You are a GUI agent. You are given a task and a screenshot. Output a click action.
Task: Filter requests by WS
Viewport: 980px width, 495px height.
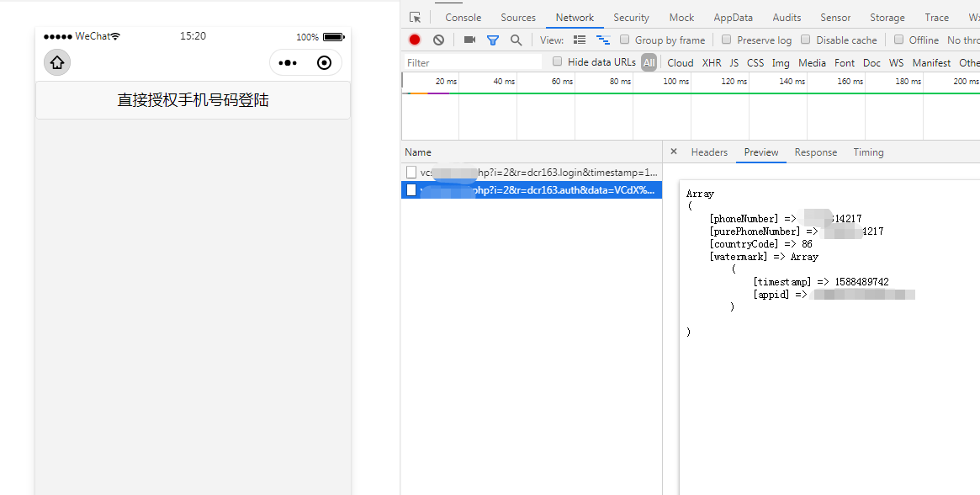click(x=896, y=62)
